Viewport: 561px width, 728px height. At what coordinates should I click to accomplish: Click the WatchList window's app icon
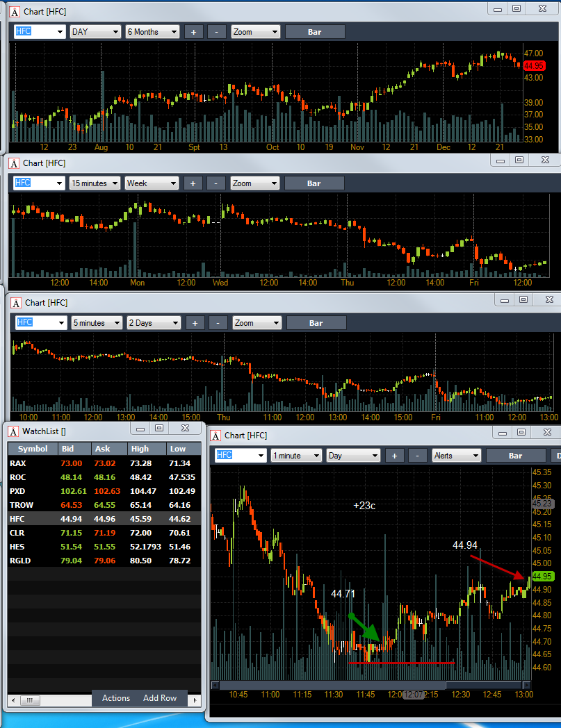pos(14,432)
